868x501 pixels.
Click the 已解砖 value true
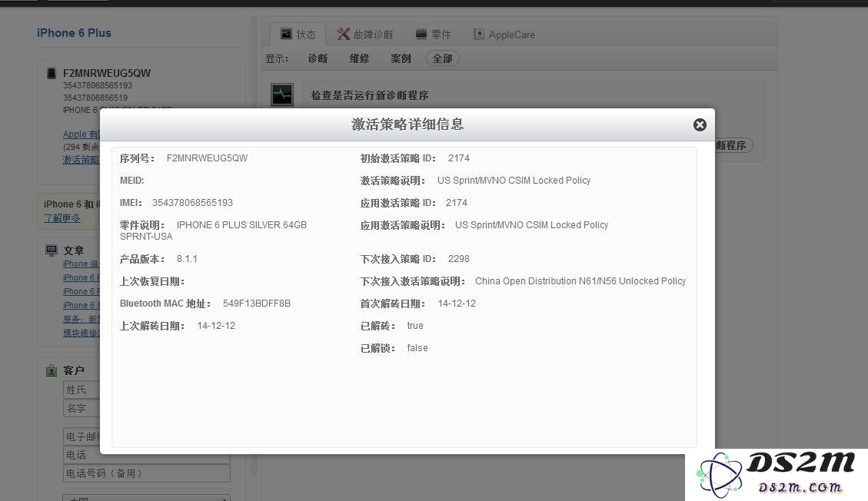click(x=415, y=326)
